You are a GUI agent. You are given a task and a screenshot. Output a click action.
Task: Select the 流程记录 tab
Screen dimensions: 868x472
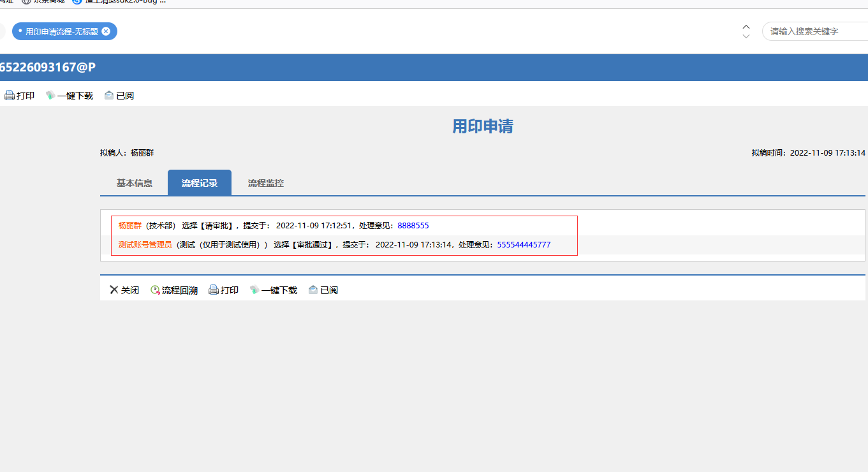click(x=200, y=183)
